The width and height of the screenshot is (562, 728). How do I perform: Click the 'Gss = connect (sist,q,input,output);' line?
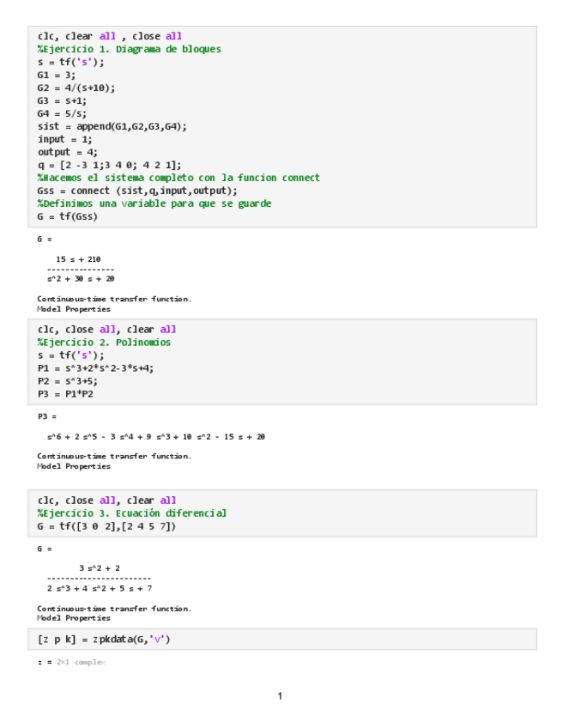click(x=137, y=191)
